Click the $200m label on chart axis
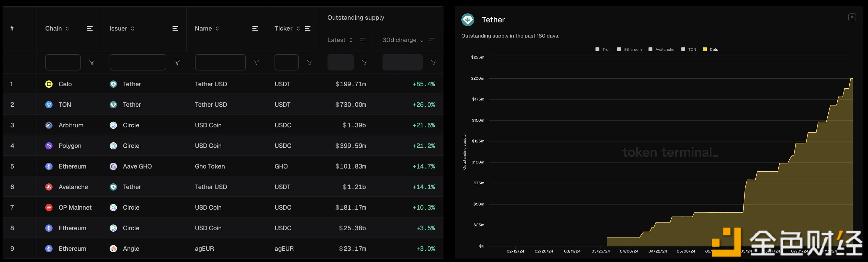This screenshot has width=868, height=262. (477, 78)
